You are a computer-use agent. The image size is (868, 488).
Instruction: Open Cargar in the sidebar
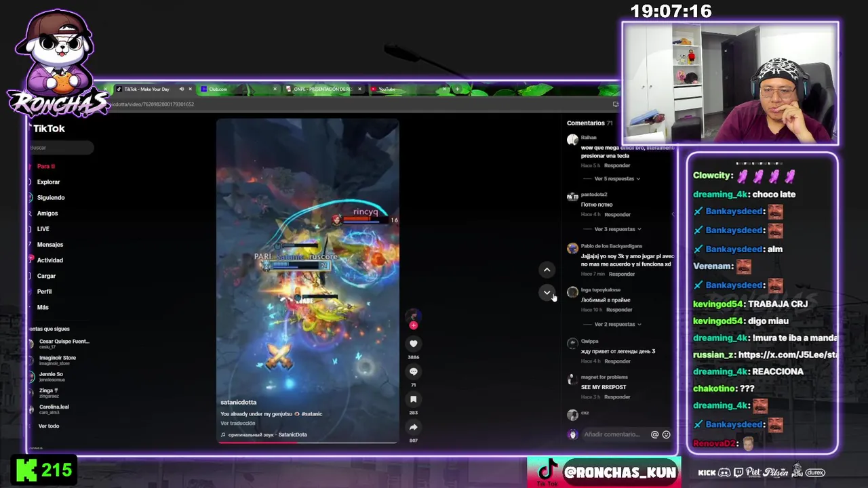click(46, 276)
